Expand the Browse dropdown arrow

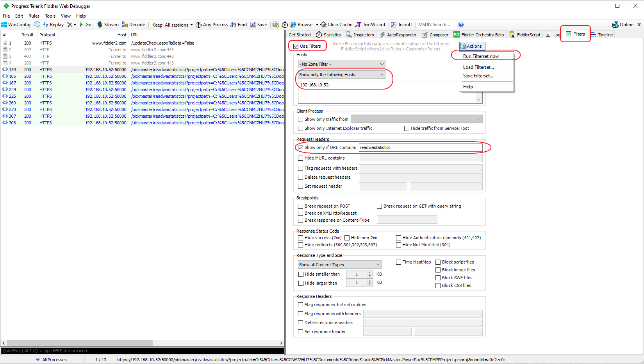317,25
